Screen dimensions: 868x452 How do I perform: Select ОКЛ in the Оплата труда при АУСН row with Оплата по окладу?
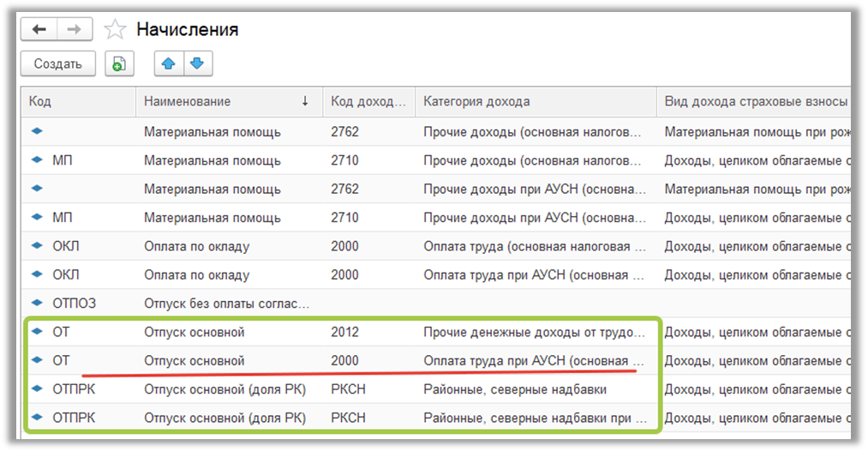pyautogui.click(x=66, y=274)
